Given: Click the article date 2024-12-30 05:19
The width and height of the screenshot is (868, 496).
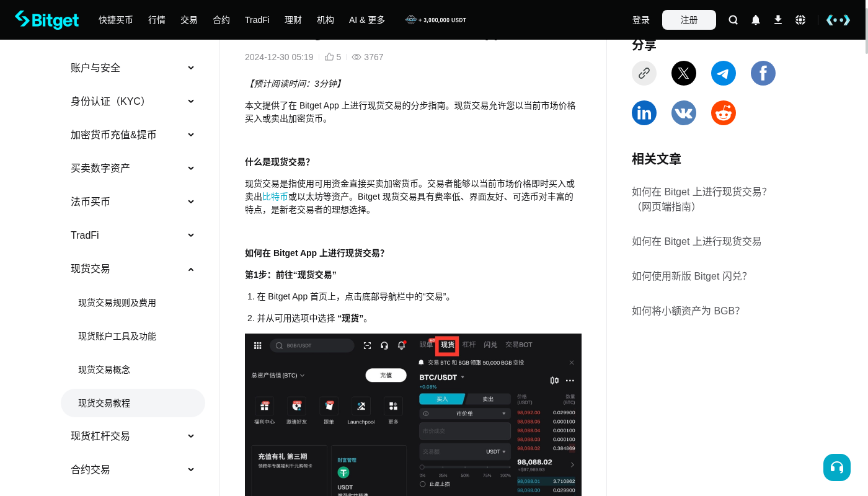Looking at the screenshot, I should 279,57.
